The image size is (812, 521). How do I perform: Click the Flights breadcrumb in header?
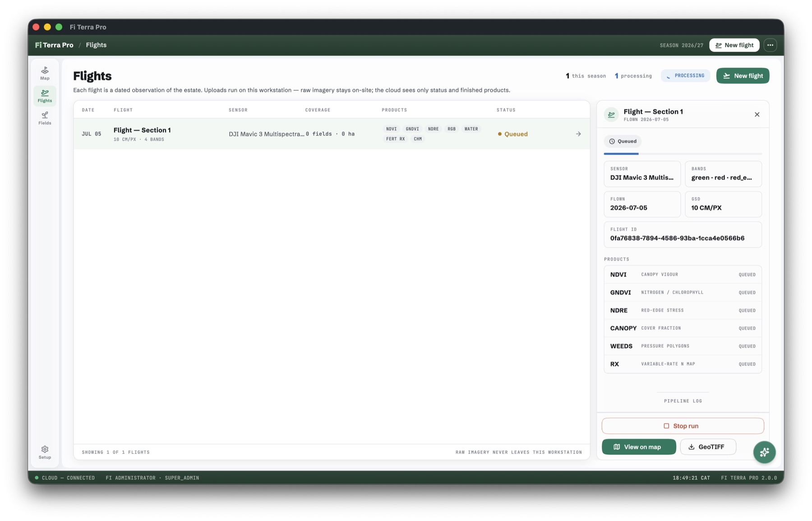pos(96,45)
